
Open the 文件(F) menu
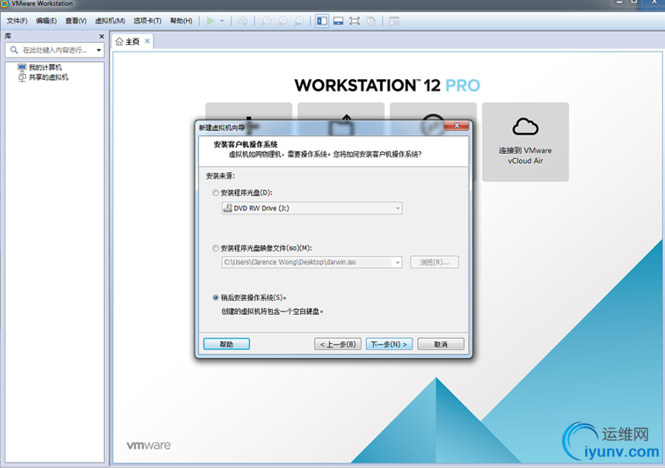(17, 21)
